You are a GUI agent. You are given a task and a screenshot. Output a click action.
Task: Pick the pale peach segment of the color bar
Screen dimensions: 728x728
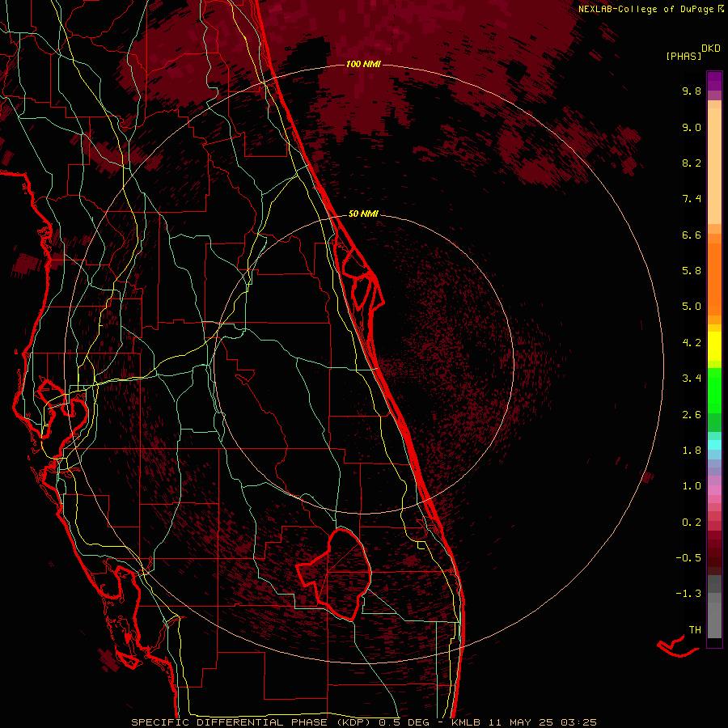(714, 166)
